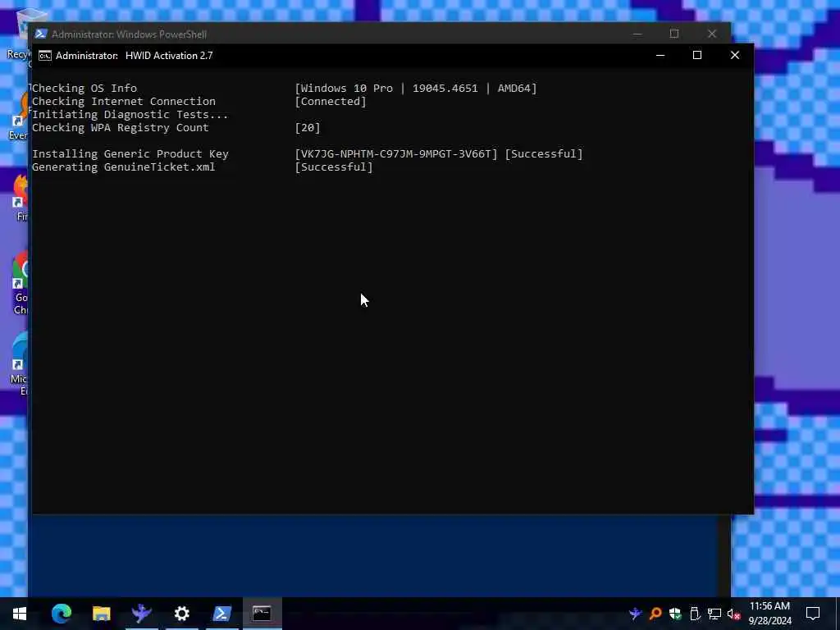Image resolution: width=840 pixels, height=630 pixels.
Task: Close the background Windows PowerShell window
Action: click(712, 34)
